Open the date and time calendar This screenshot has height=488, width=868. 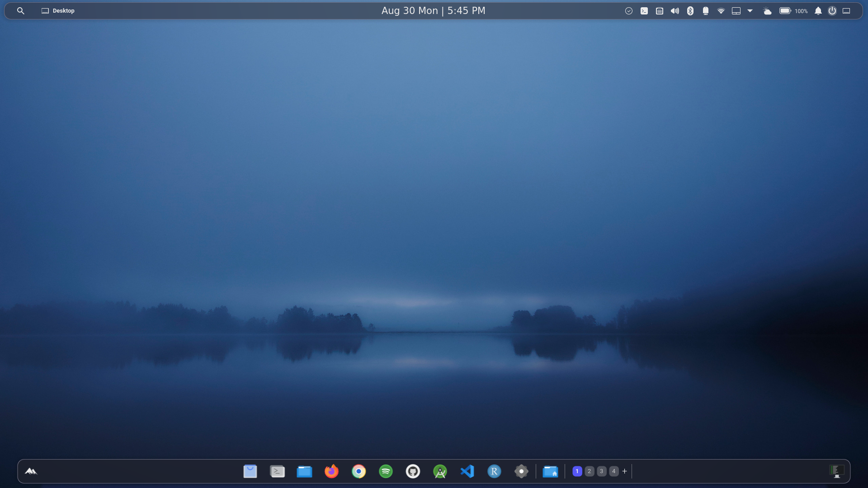click(x=433, y=11)
